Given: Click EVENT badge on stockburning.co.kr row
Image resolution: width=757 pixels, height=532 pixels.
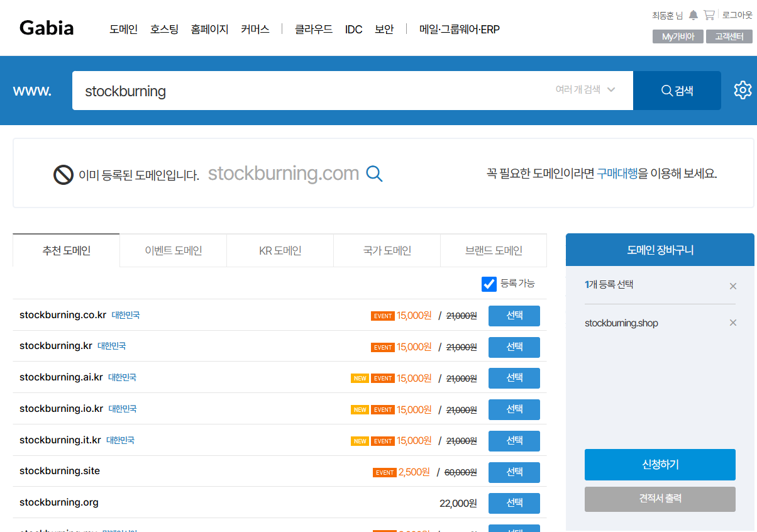Looking at the screenshot, I should (383, 316).
